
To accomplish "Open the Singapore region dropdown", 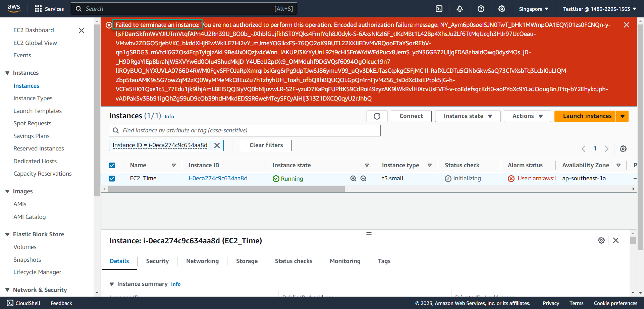I will (534, 9).
